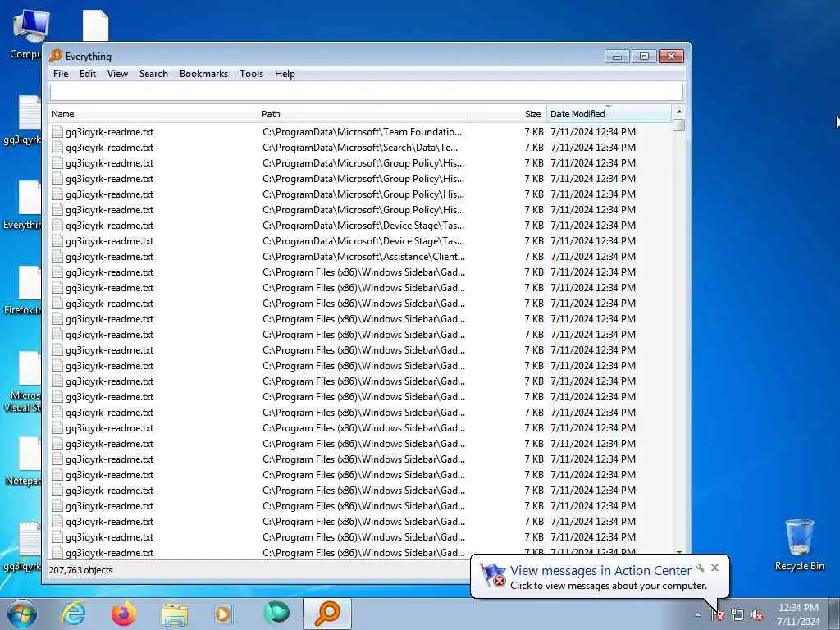Click the Everything title bar magnifier icon
Image resolution: width=840 pixels, height=630 pixels.
tap(56, 57)
